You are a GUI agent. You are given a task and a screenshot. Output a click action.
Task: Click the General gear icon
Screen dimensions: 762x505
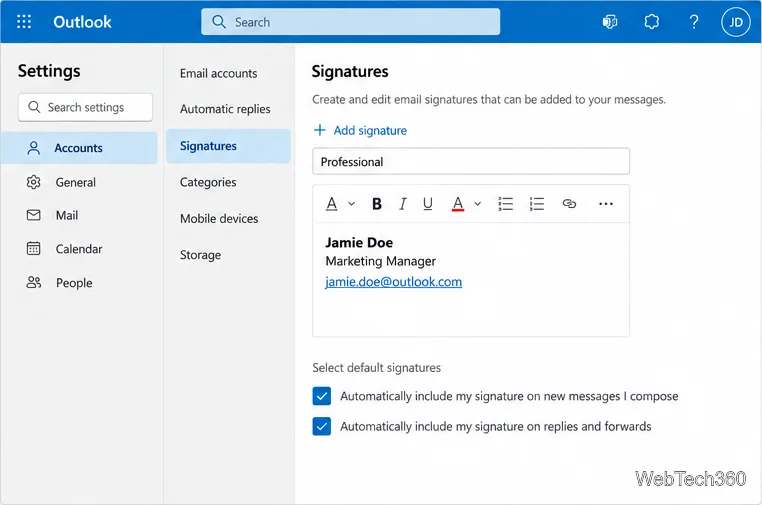[34, 182]
